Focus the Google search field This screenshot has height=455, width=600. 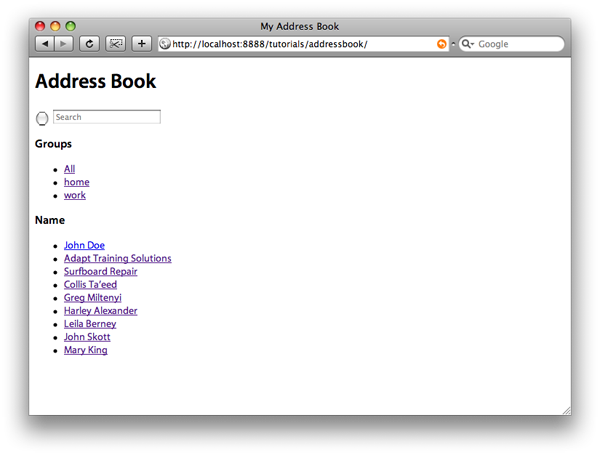click(x=512, y=44)
